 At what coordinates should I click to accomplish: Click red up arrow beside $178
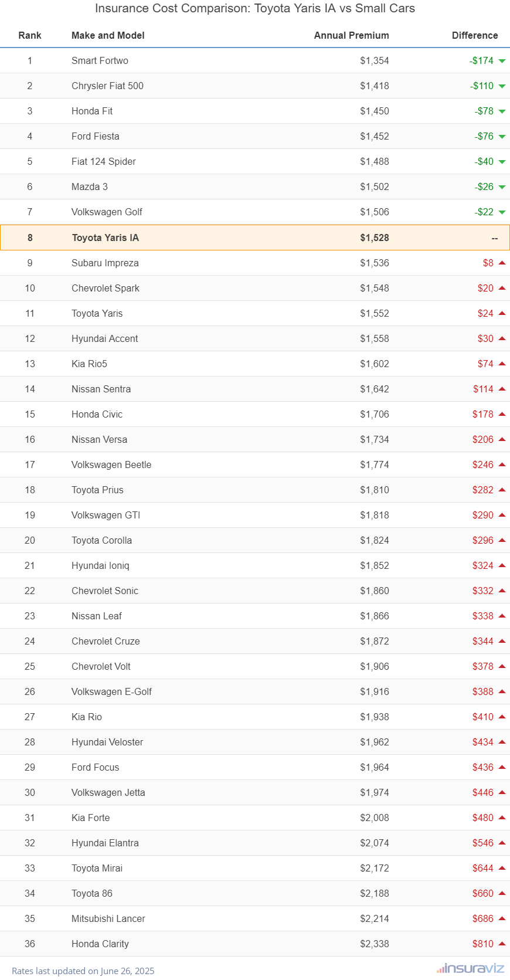(502, 414)
